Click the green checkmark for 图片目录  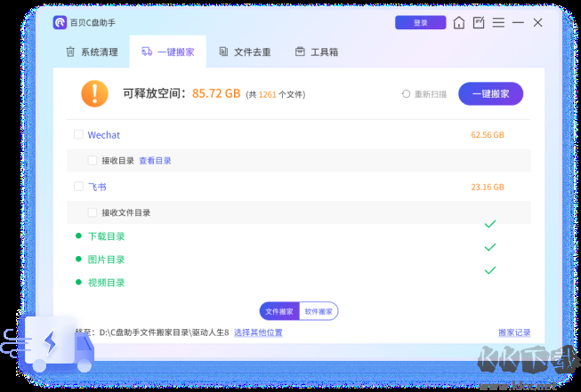click(x=489, y=247)
